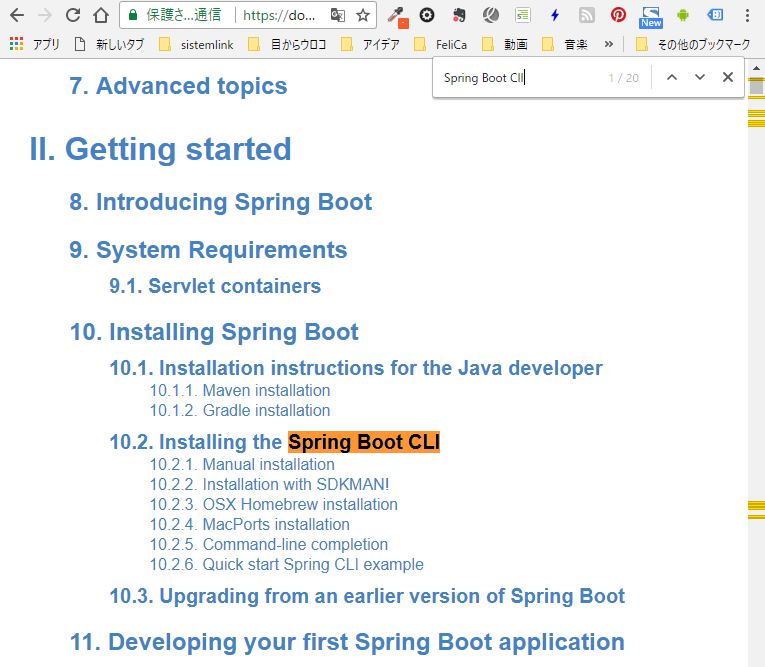Open 8. Introducing Spring Boot link

[x=221, y=202]
